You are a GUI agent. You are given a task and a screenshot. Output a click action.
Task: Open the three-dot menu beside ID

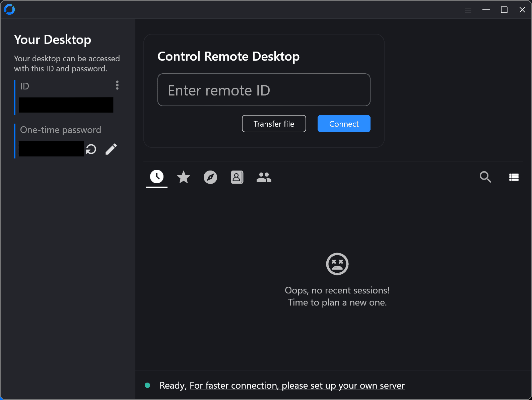coord(117,85)
